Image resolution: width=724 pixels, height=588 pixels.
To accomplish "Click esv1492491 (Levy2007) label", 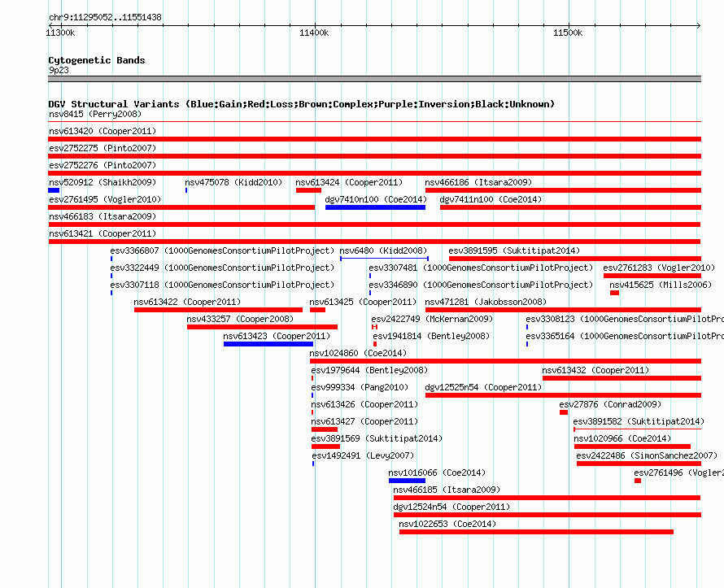I will point(363,455).
